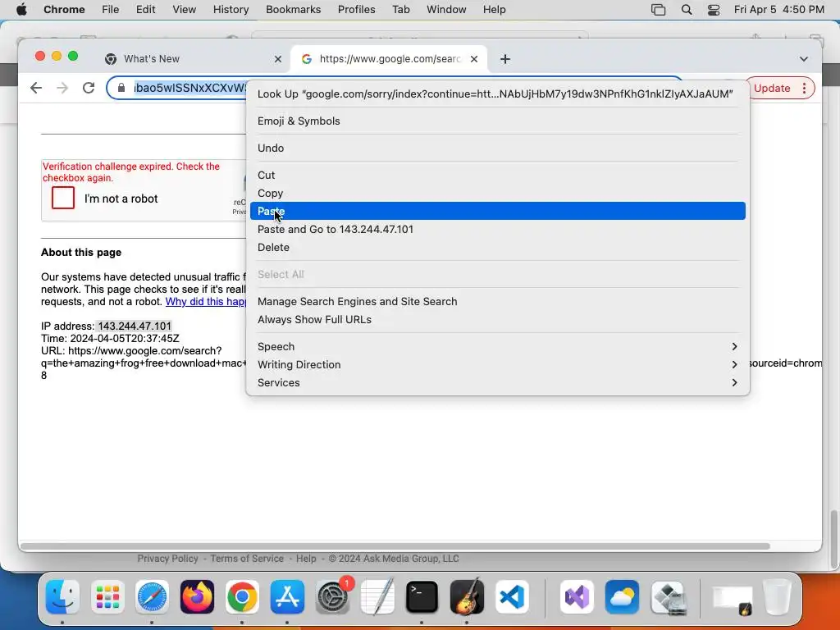Image resolution: width=840 pixels, height=630 pixels.
Task: Choose Cut in the context menu
Action: pyautogui.click(x=498, y=176)
